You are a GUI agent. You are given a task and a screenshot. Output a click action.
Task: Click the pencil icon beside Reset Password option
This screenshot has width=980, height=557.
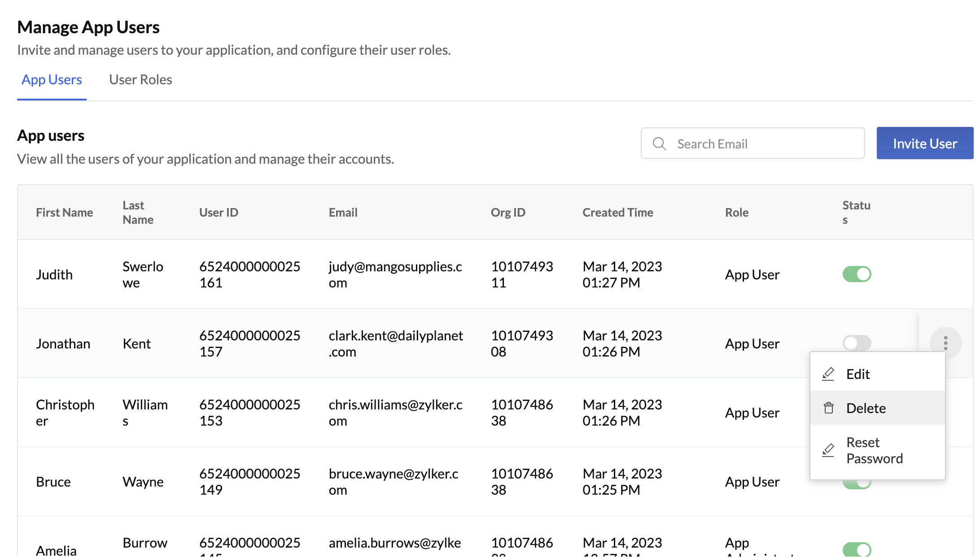point(829,450)
